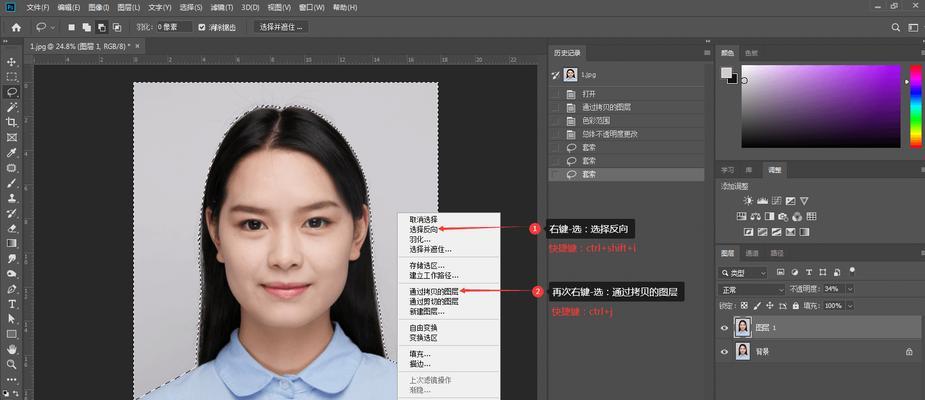The height and width of the screenshot is (400, 925).
Task: Hide 图层 1 using its eye icon
Action: (x=724, y=327)
